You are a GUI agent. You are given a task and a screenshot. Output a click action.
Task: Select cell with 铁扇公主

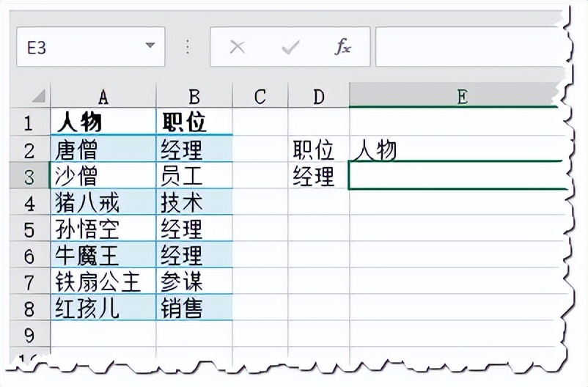pyautogui.click(x=103, y=281)
